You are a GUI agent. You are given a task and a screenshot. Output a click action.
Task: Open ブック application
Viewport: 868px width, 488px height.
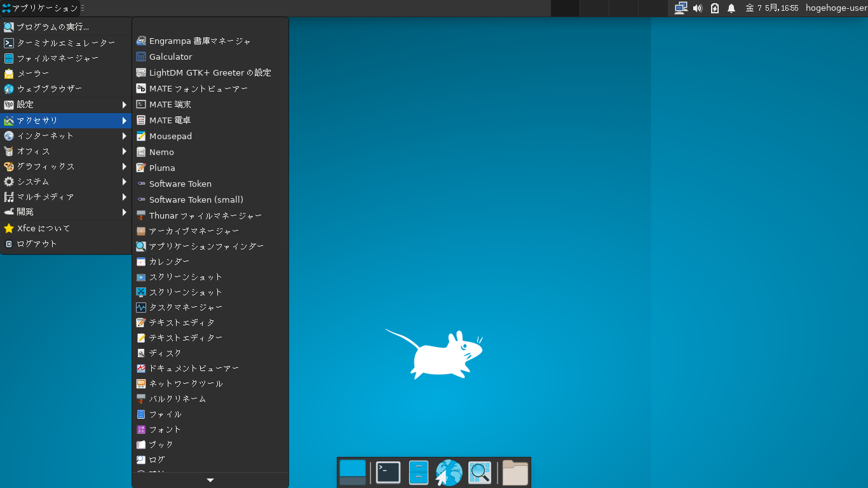pos(210,444)
